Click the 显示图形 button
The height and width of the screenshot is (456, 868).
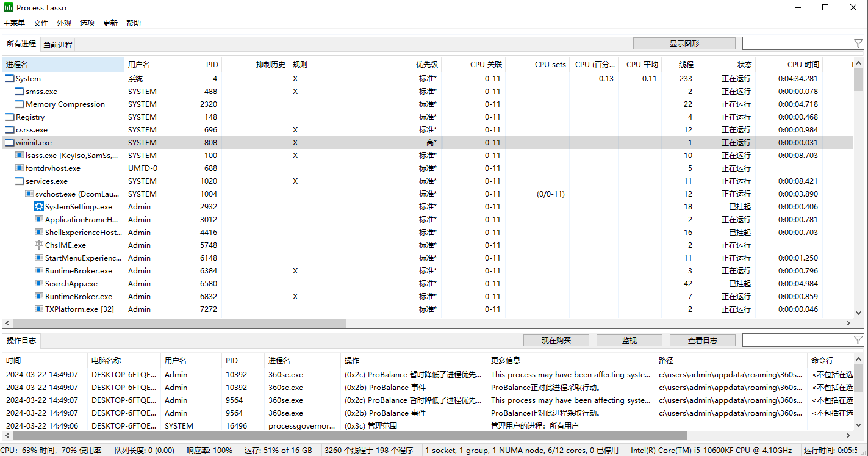[684, 43]
